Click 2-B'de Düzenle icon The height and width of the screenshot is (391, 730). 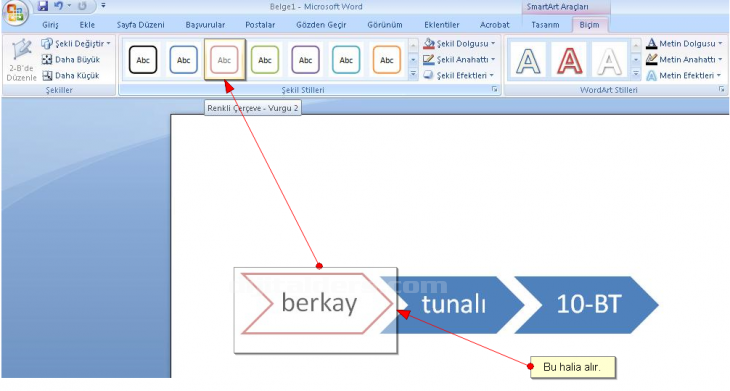tap(21, 60)
